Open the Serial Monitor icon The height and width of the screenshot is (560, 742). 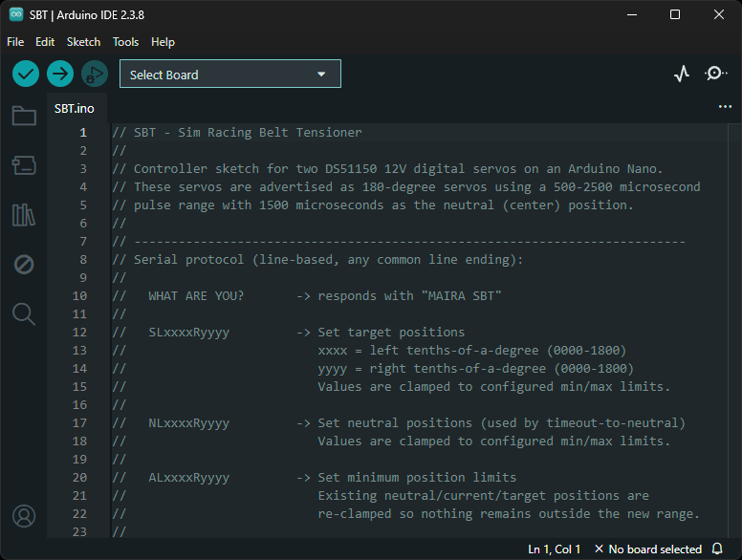(x=715, y=74)
